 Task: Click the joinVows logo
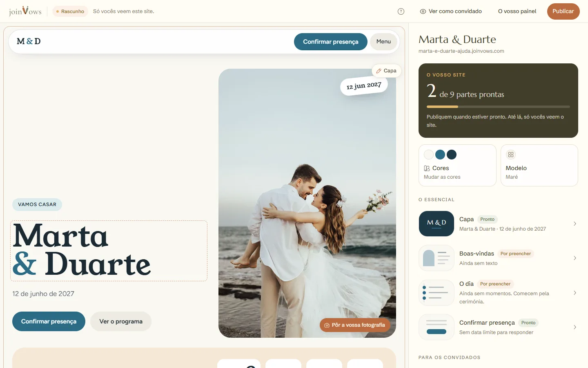[x=25, y=11]
